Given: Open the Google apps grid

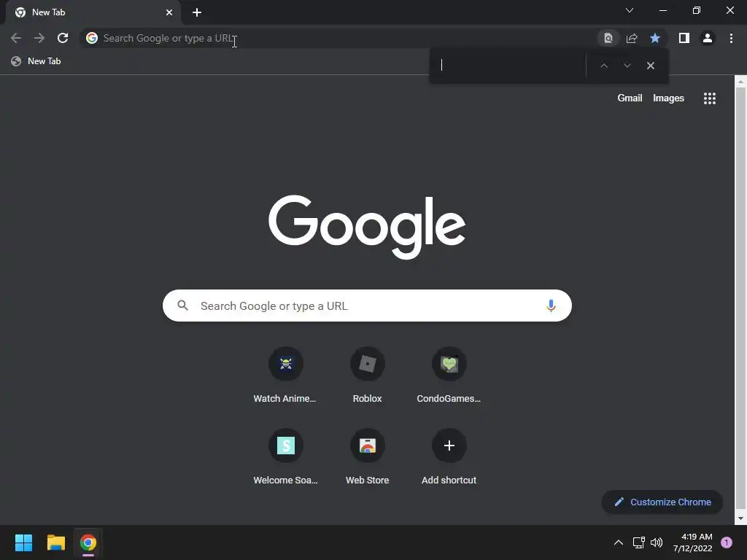Looking at the screenshot, I should click(710, 98).
